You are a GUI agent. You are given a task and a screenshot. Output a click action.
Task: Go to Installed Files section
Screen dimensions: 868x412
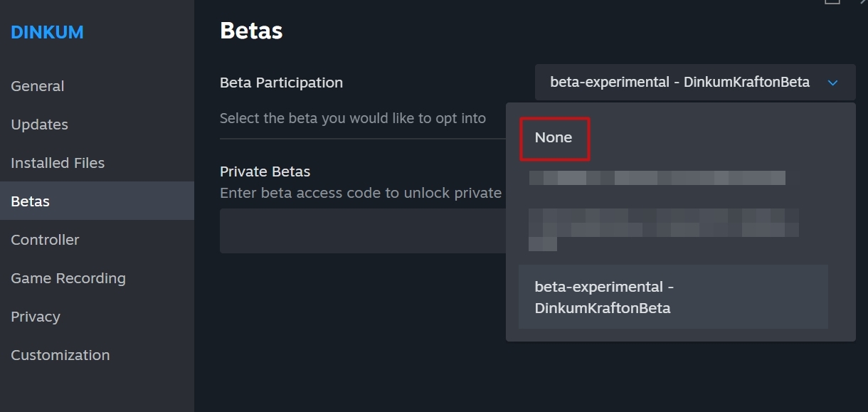[x=58, y=163]
